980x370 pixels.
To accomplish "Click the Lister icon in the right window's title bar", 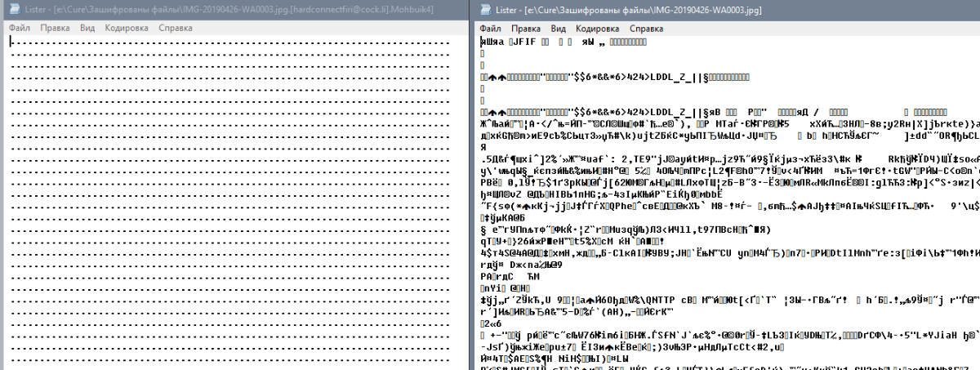I will click(x=484, y=10).
